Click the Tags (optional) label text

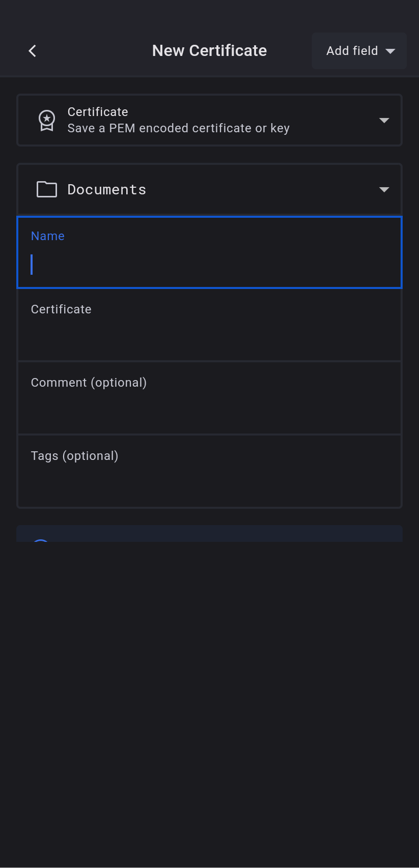click(74, 456)
